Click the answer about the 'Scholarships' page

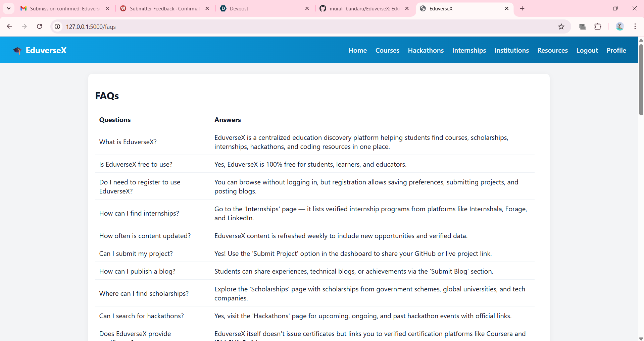[370, 293]
